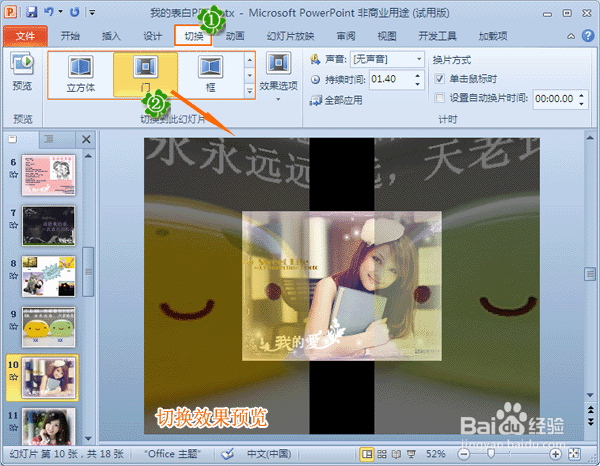Select slide 10 thumbnail
This screenshot has height=466, width=600.
48,378
